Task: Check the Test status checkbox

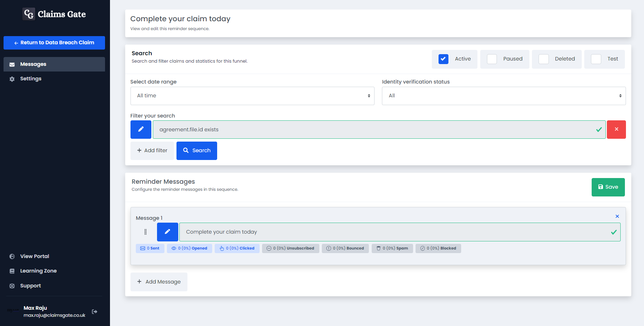Action: pos(596,59)
